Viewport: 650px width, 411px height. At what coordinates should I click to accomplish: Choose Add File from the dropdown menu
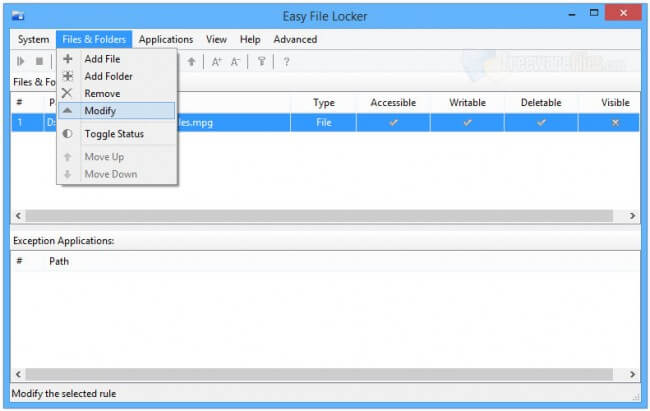click(x=102, y=59)
